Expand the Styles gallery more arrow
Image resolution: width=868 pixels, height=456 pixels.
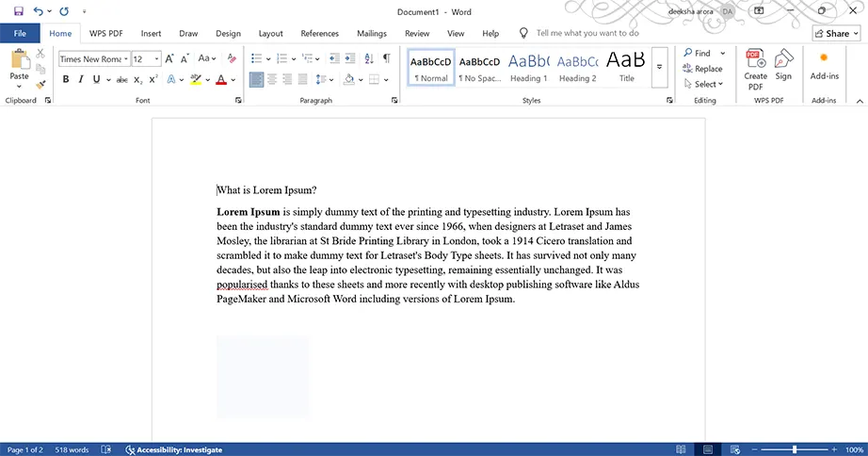click(659, 68)
